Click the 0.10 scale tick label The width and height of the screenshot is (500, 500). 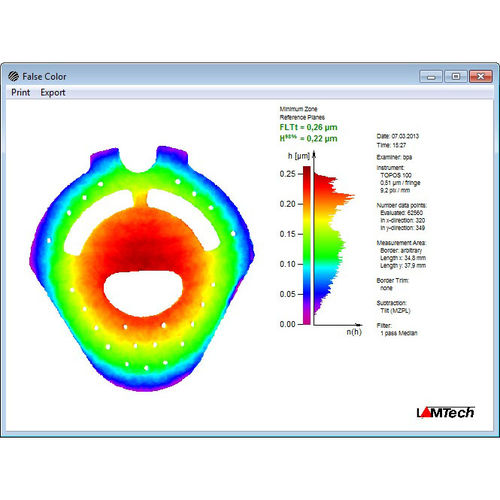coord(288,264)
